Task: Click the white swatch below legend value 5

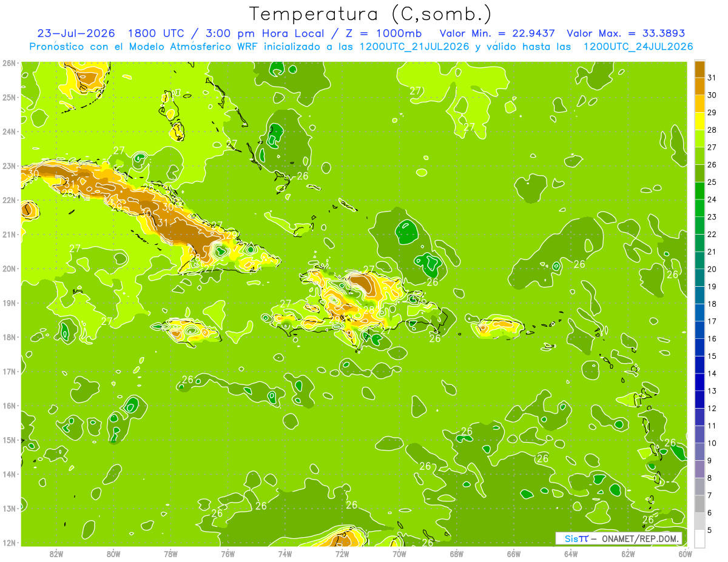Action: coord(699,538)
